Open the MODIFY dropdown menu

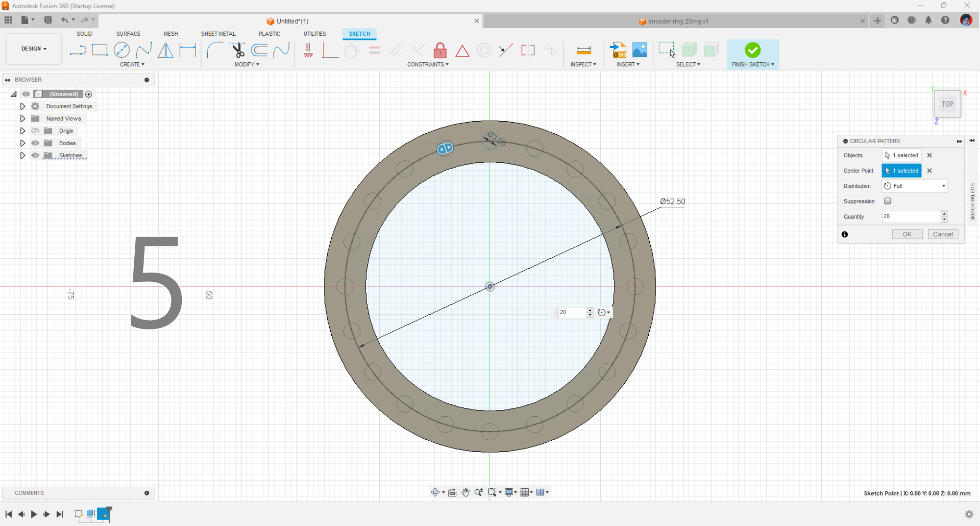pos(246,64)
